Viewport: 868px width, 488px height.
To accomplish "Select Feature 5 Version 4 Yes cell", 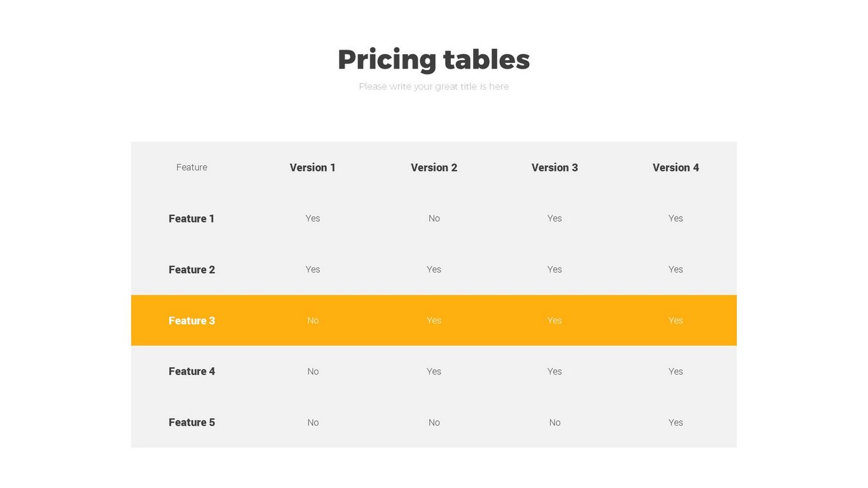I will tap(675, 423).
